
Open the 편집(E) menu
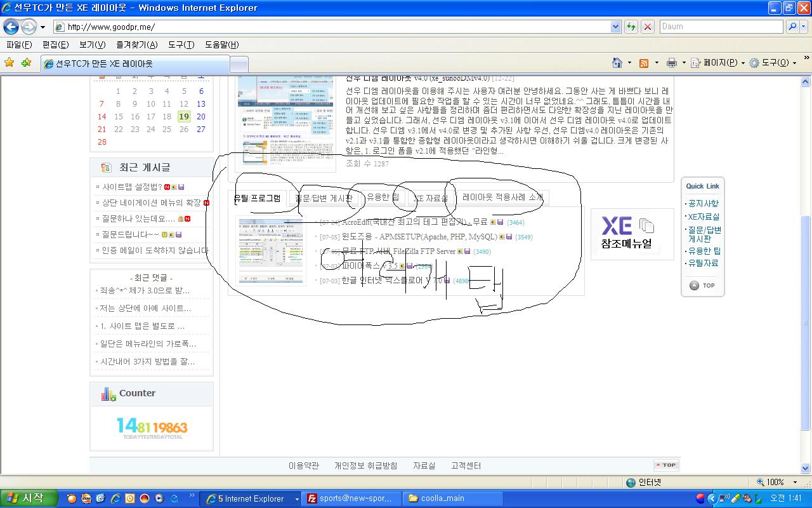coord(55,44)
